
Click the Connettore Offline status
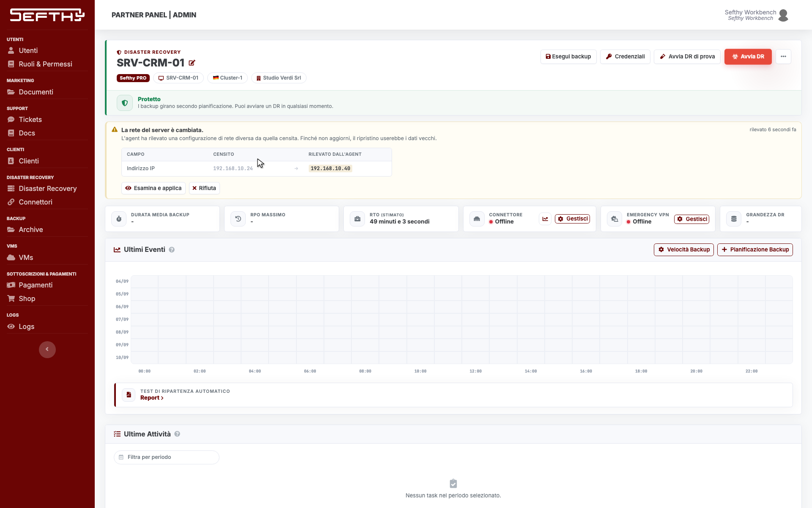[x=502, y=222]
